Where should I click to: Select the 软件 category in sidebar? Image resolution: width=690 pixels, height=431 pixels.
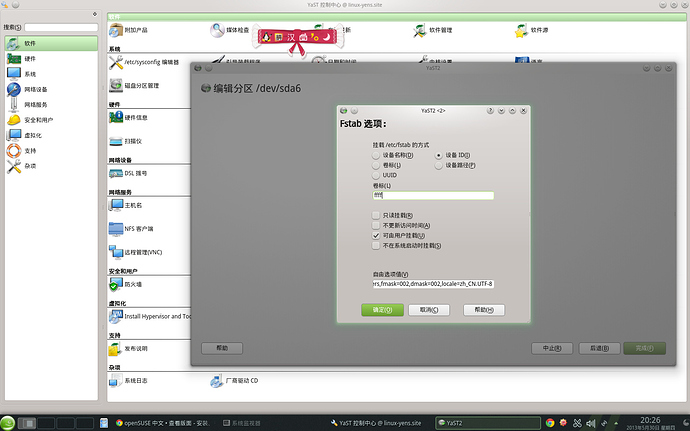tap(51, 43)
